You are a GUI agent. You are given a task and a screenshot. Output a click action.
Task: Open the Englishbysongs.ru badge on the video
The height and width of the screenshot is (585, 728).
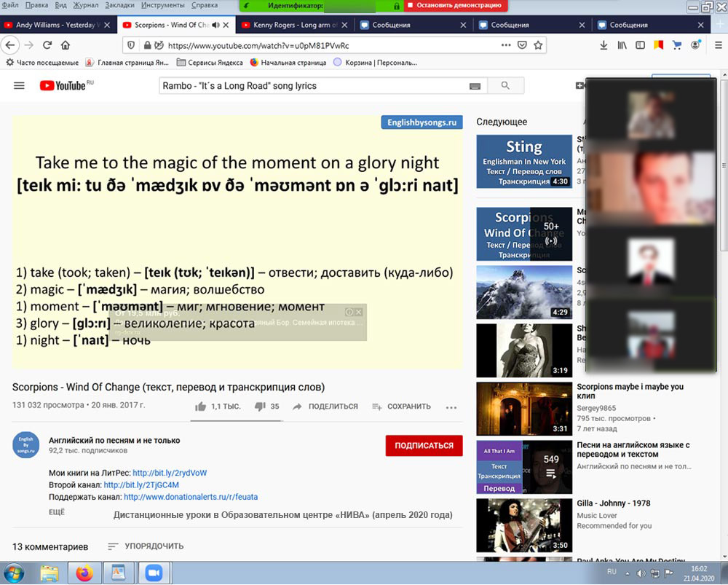(422, 122)
